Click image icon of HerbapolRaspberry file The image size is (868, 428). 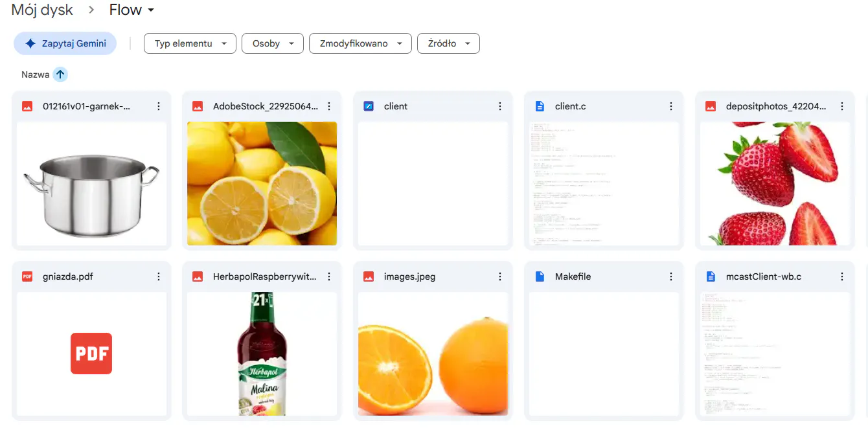[x=198, y=276]
